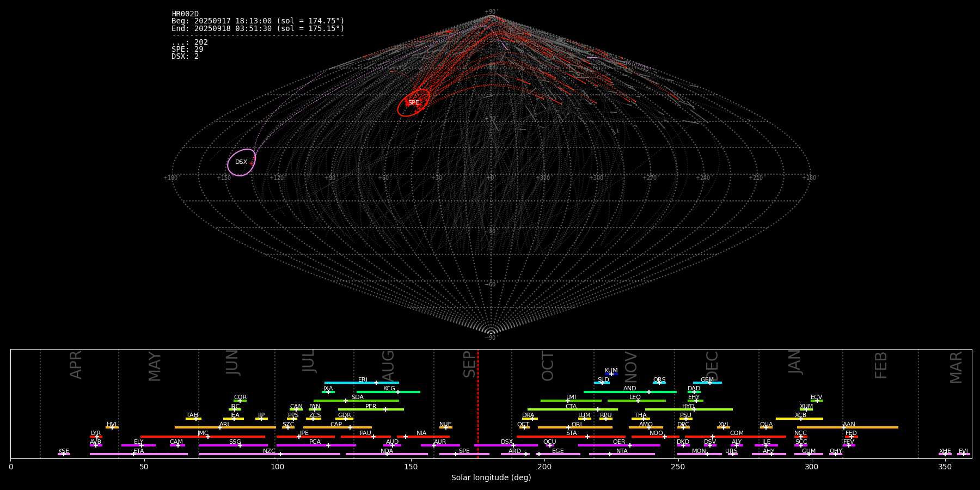Select the SDA shower bar in the timeline
The height and width of the screenshot is (490, 980).
[356, 401]
